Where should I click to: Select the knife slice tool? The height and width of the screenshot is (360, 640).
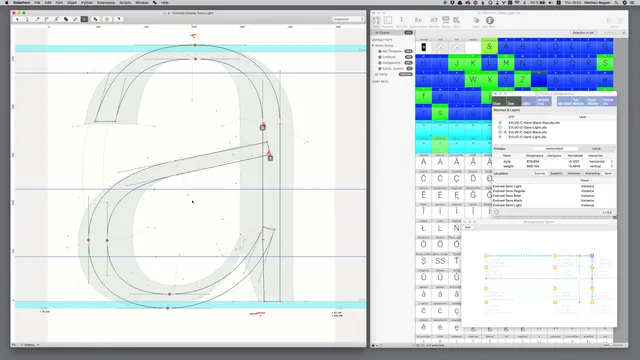click(56, 19)
